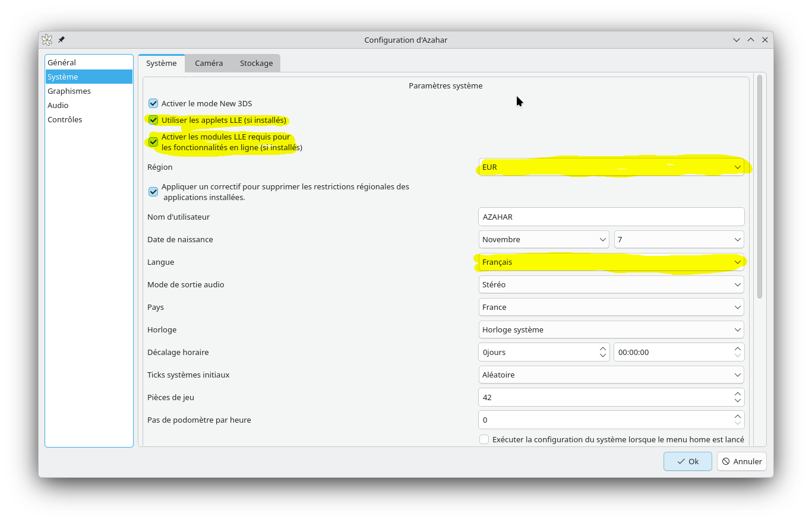Viewport: 812px width, 523px height.
Task: Open the Langue dropdown showing Français
Action: pos(611,262)
